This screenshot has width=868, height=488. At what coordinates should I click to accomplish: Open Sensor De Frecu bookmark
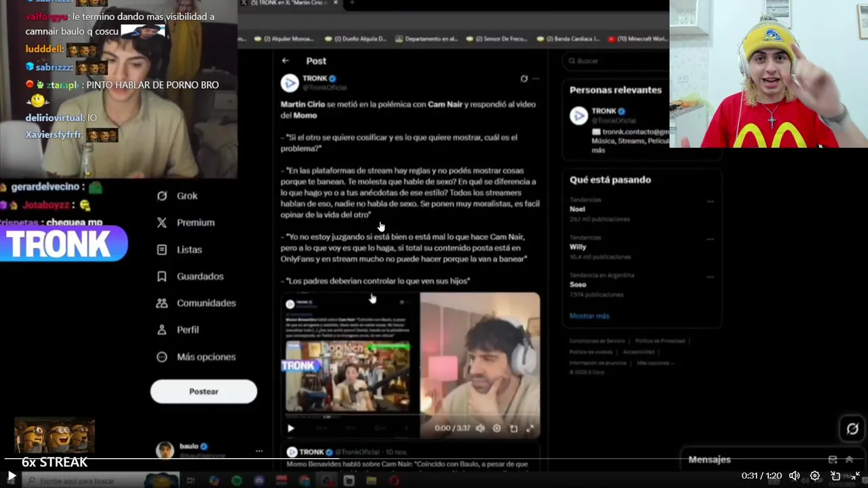click(498, 39)
